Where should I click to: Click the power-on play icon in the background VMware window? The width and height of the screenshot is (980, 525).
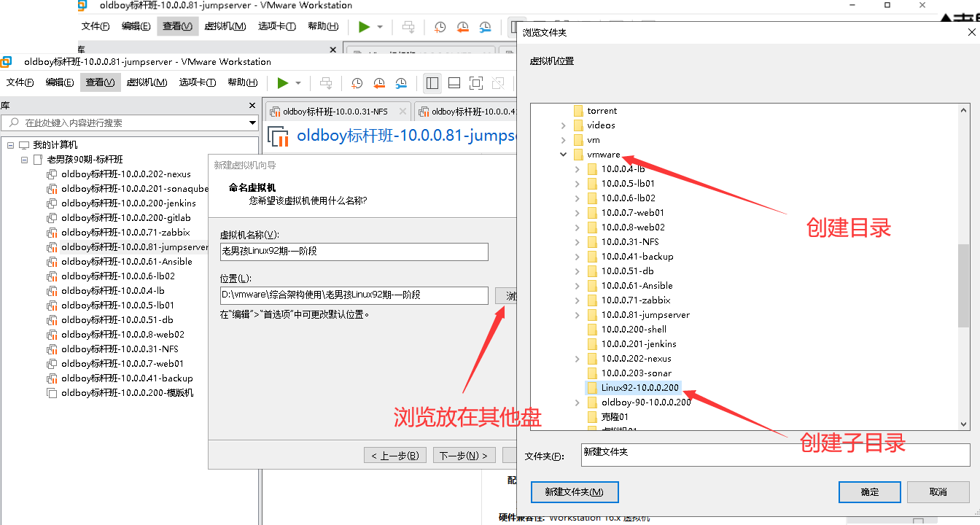pyautogui.click(x=364, y=27)
